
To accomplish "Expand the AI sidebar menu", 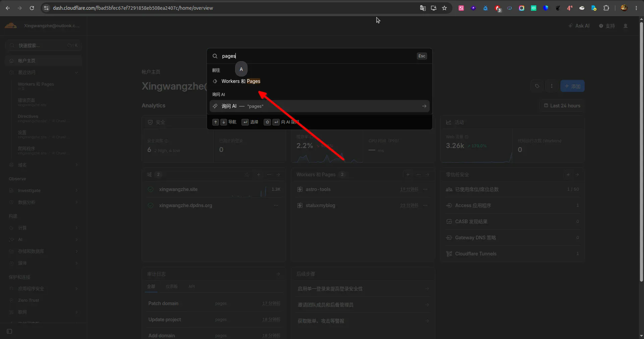I will tap(76, 240).
